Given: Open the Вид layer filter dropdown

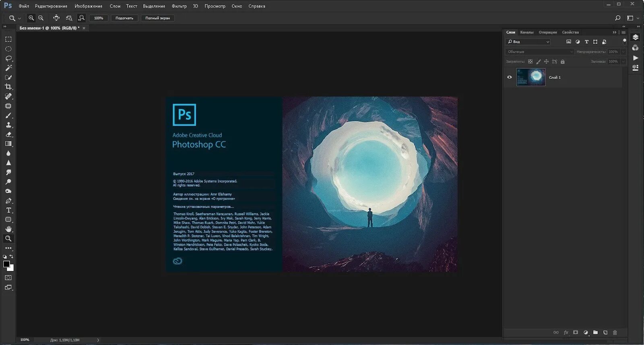Looking at the screenshot, I should 528,42.
